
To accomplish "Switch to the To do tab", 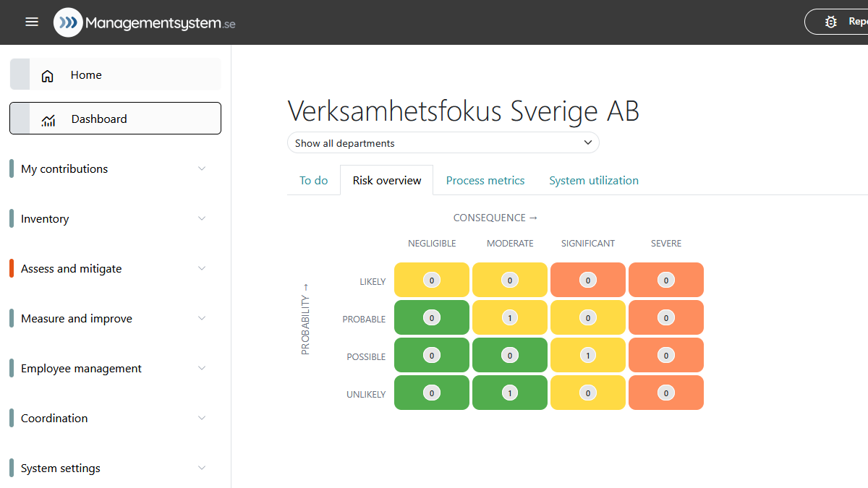I will [313, 180].
